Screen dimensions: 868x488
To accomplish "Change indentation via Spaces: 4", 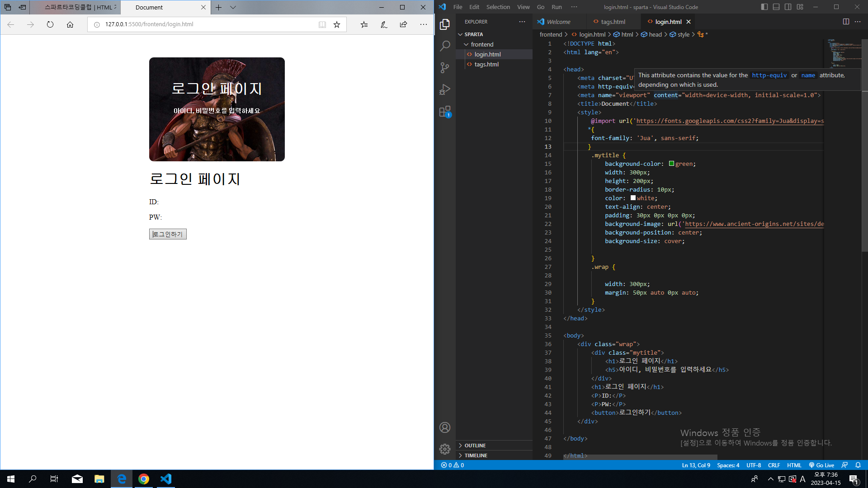I will tap(728, 465).
